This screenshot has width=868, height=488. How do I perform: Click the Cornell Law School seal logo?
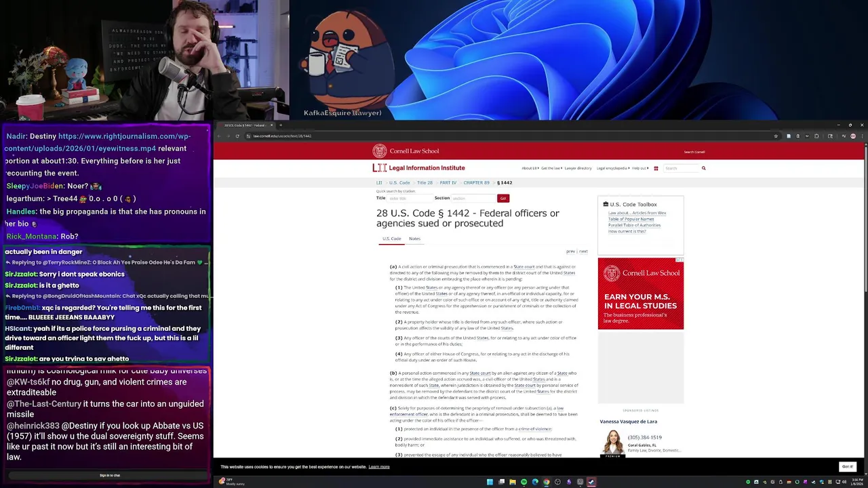tap(379, 151)
